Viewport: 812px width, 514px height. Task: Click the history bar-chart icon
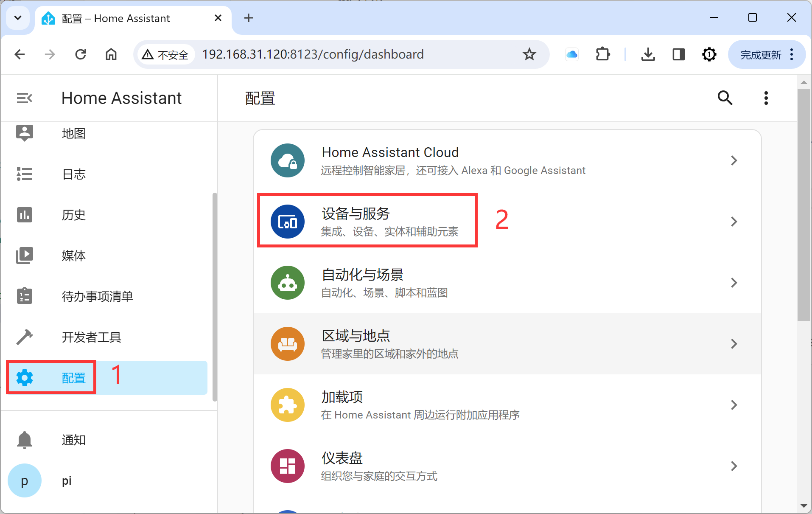(25, 215)
